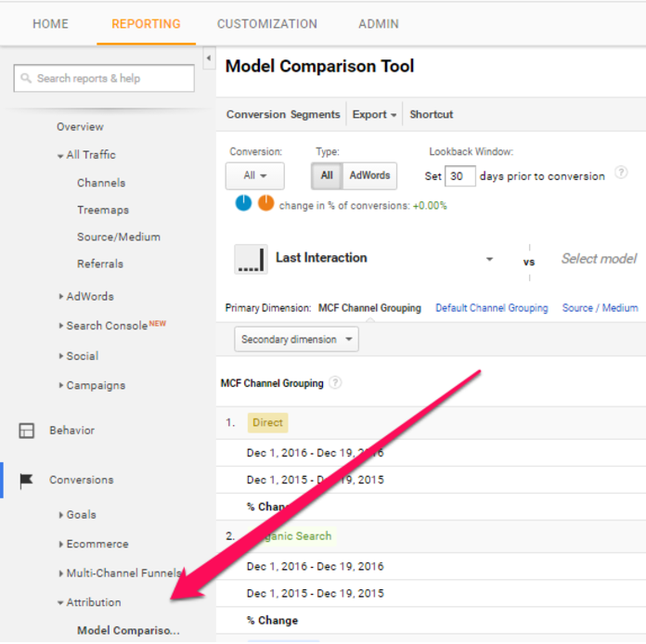This screenshot has height=644, width=646.
Task: Click the orange pie chart icon
Action: (x=265, y=203)
